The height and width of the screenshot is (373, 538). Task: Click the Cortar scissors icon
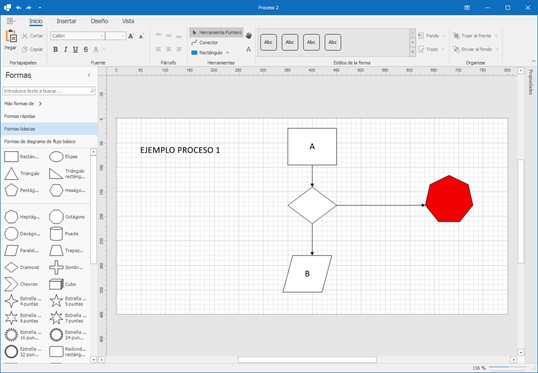[25, 36]
